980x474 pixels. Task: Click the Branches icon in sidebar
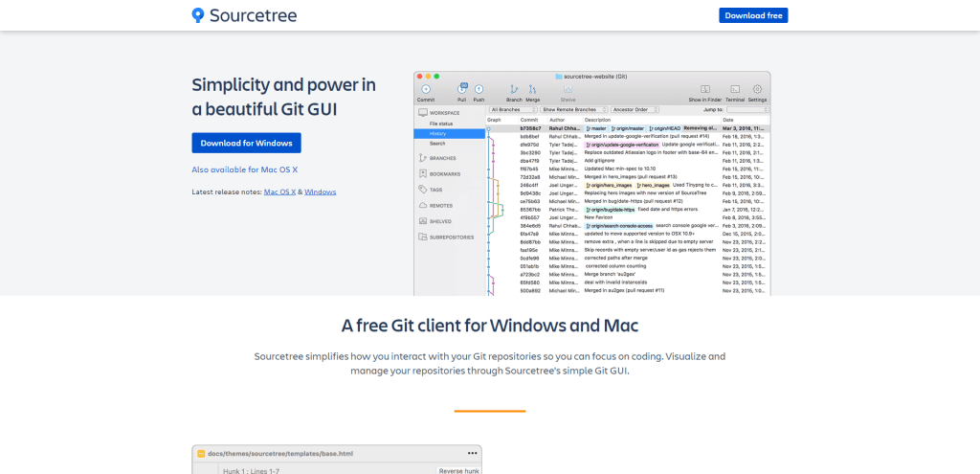pos(423,158)
